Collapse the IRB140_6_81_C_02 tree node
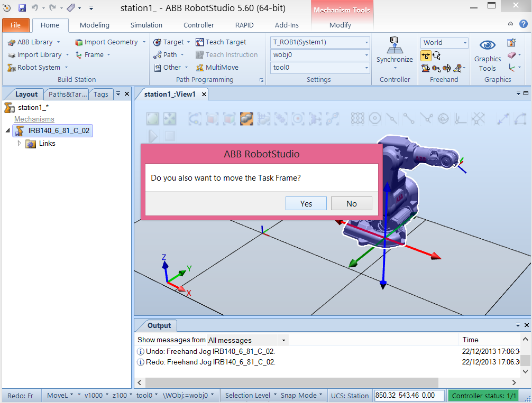Viewport: 532px width, 403px height. (8, 131)
